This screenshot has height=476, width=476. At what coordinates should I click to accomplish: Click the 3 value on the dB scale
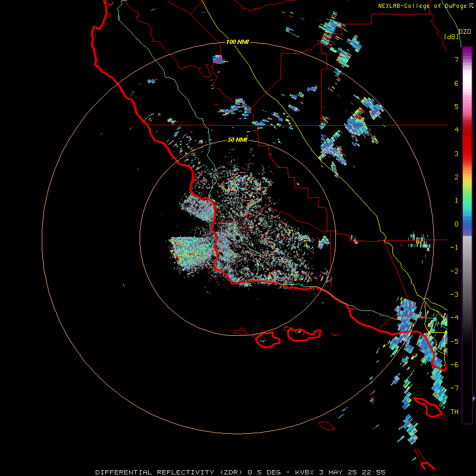click(x=456, y=153)
